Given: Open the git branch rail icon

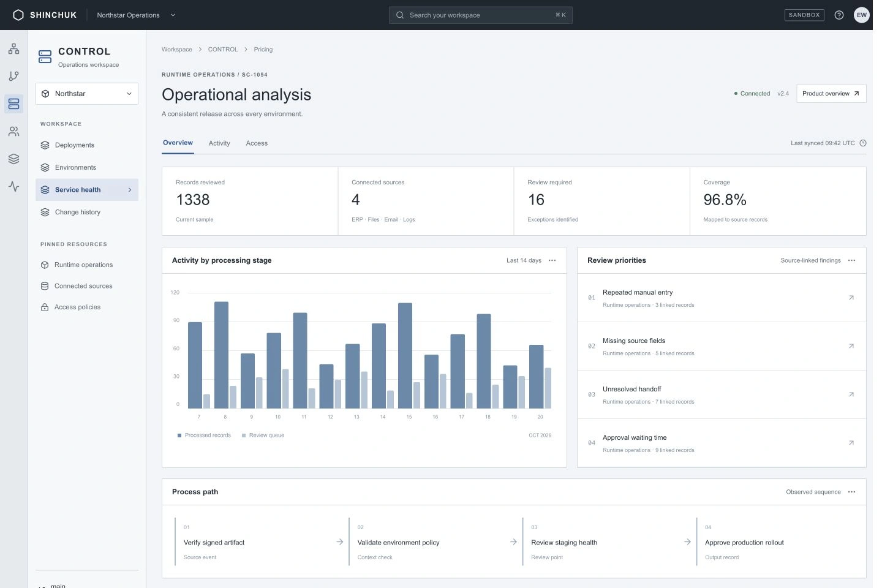Looking at the screenshot, I should pos(13,76).
